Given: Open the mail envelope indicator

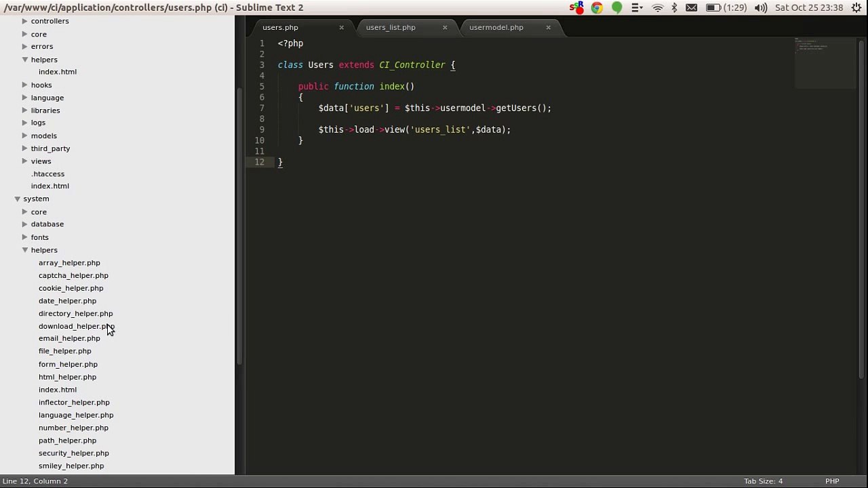Looking at the screenshot, I should pyautogui.click(x=691, y=8).
